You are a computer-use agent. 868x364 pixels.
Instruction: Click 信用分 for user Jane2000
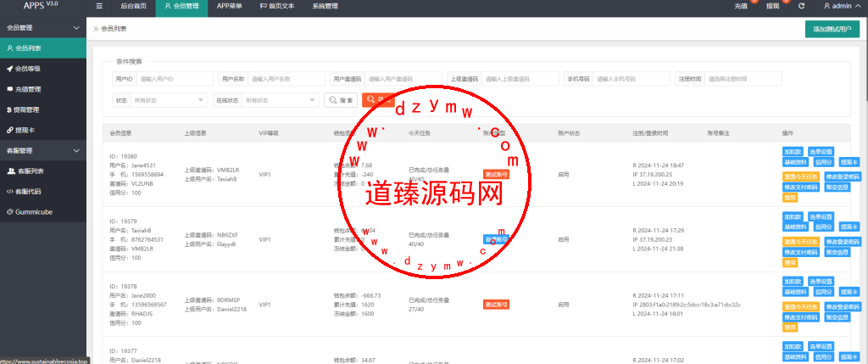[x=823, y=292]
